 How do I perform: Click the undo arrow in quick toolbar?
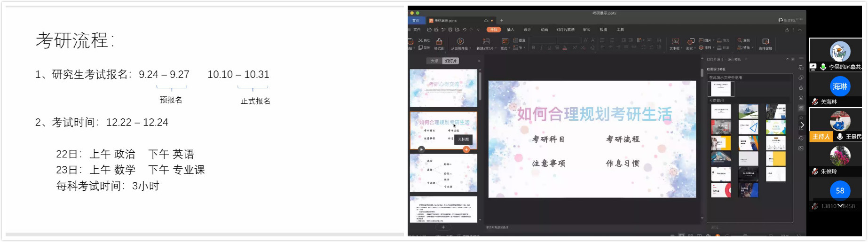coord(464,30)
